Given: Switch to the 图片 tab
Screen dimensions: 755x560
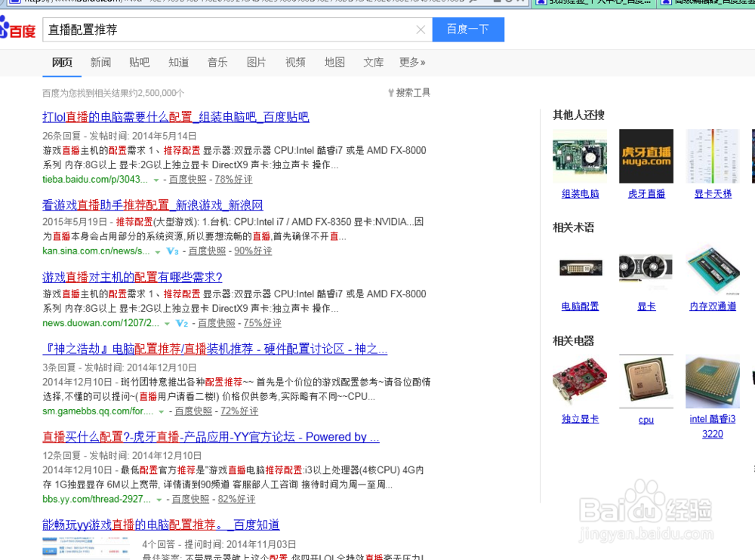Looking at the screenshot, I should pyautogui.click(x=257, y=62).
